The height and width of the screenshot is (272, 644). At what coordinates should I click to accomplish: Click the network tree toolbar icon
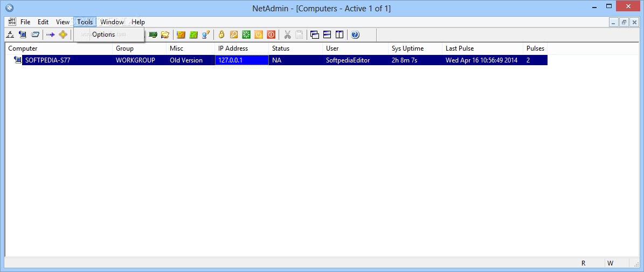coord(11,35)
